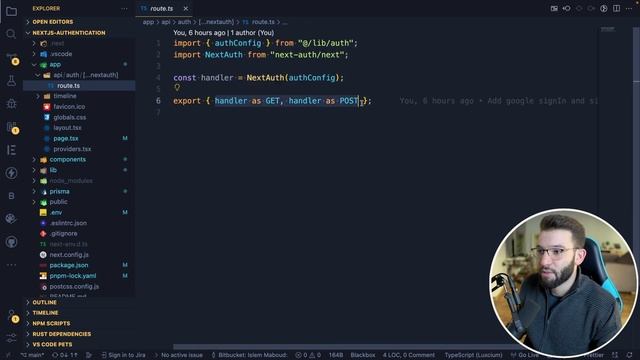Expand the Timeline section at bottom

(x=45, y=313)
